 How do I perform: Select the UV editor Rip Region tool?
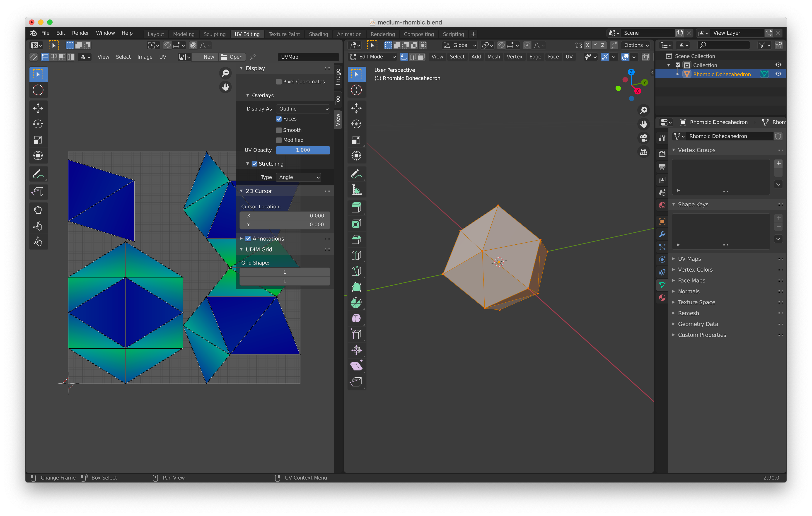38,192
